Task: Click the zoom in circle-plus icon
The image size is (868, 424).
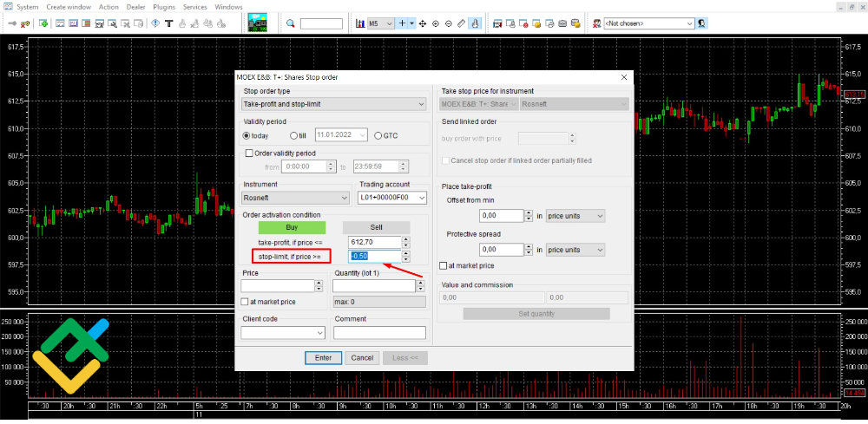Action: [436, 23]
